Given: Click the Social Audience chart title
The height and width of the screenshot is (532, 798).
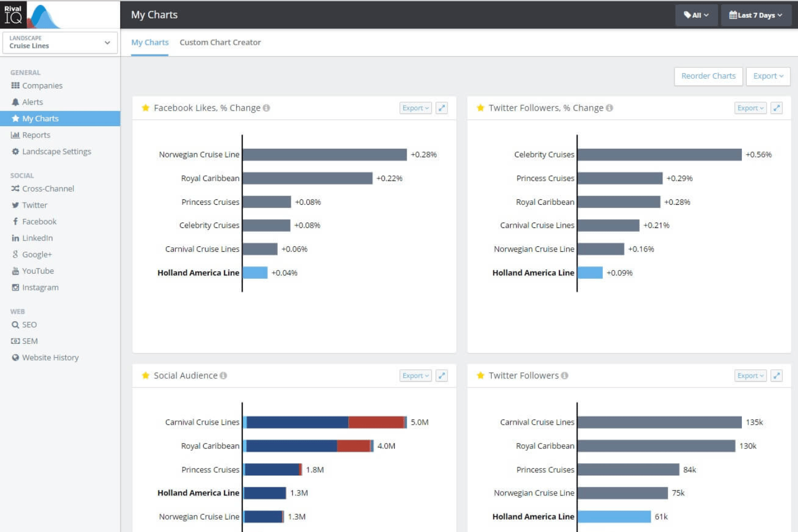Looking at the screenshot, I should click(185, 376).
